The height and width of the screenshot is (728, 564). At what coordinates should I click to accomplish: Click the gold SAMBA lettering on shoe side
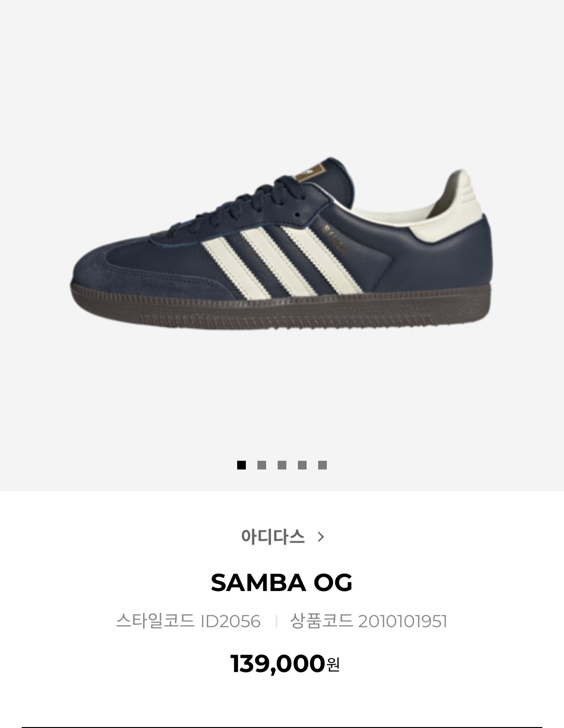(x=335, y=239)
